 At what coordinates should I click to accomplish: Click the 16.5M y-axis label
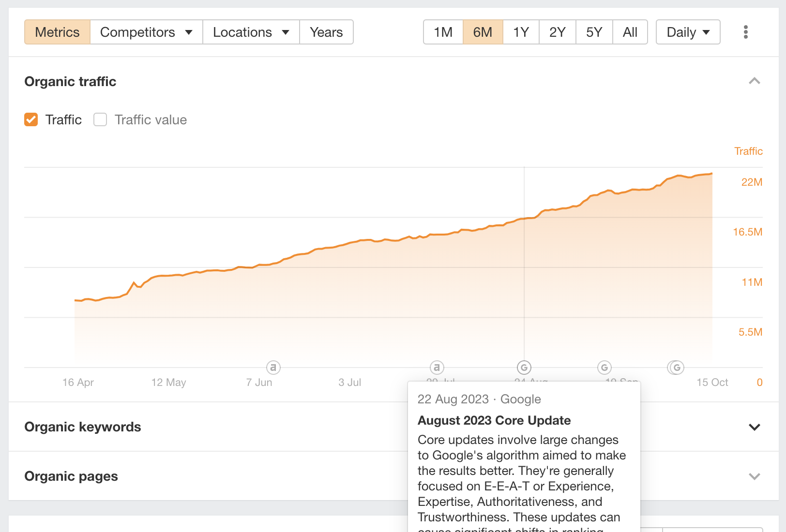tap(748, 232)
